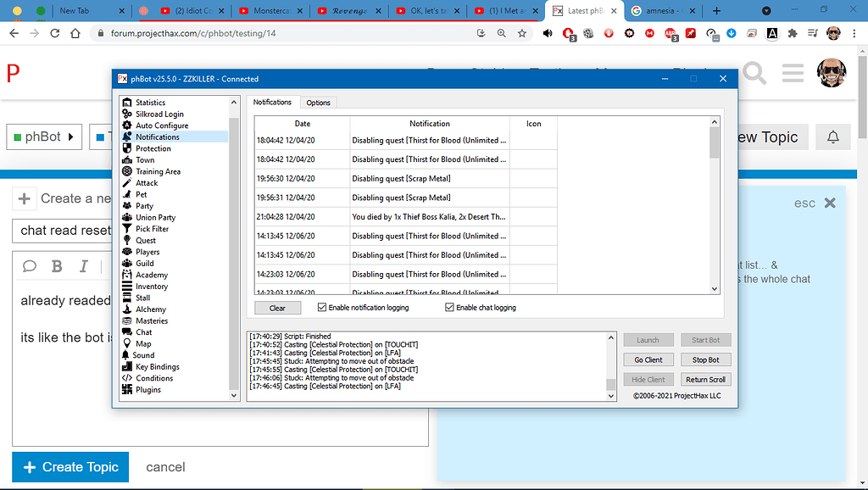
Task: Select the Alchemy icon
Action: (x=127, y=309)
